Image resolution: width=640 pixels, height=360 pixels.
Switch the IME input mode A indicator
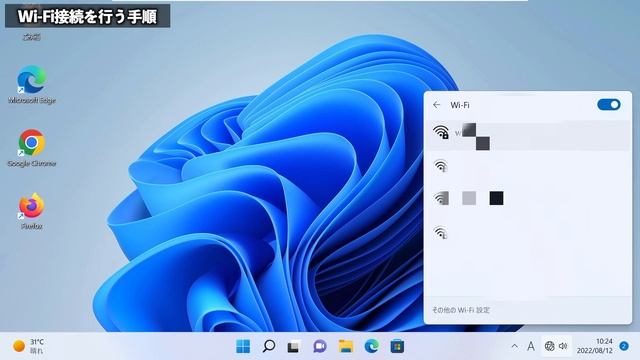(531, 347)
